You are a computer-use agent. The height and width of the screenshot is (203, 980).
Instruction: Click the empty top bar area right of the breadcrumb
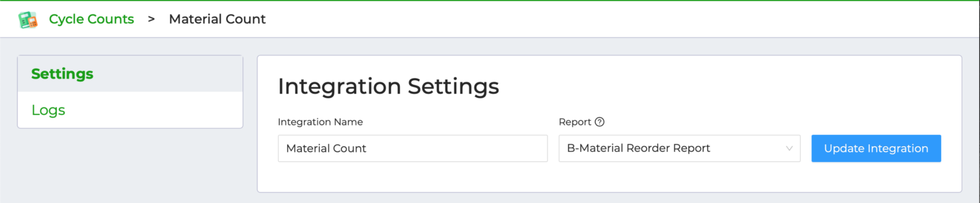[x=612, y=19]
